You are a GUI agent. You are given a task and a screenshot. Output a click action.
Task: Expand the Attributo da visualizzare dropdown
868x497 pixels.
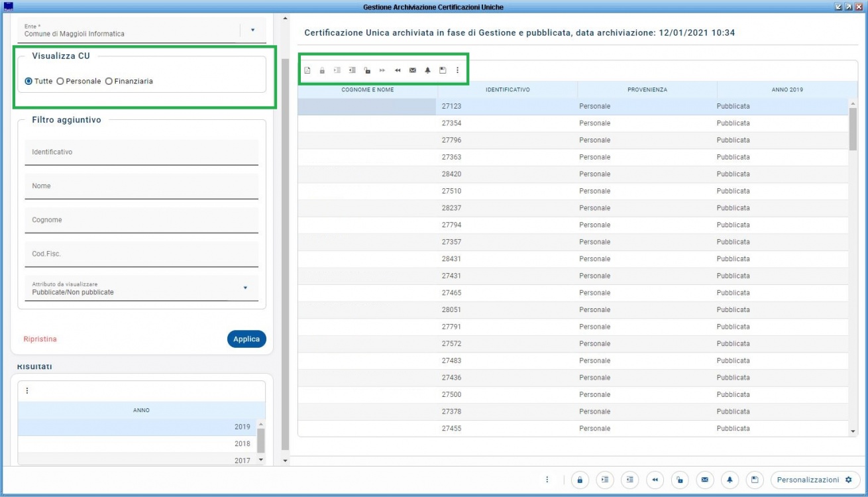point(245,288)
